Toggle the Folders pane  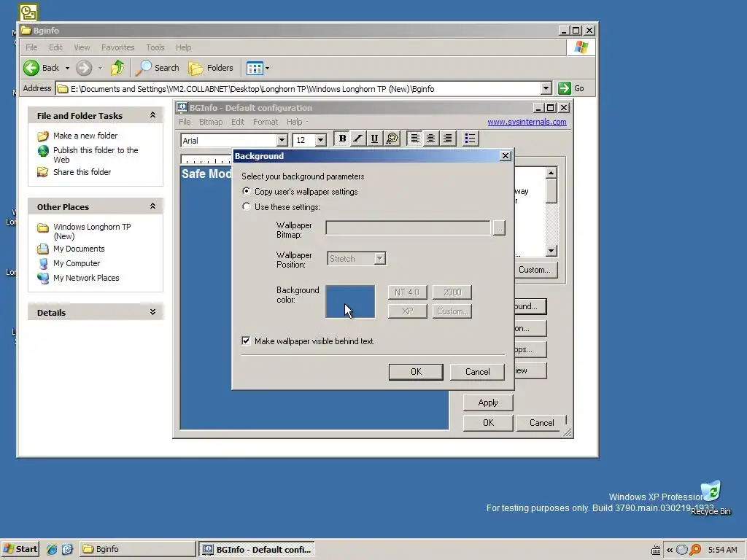[211, 68]
